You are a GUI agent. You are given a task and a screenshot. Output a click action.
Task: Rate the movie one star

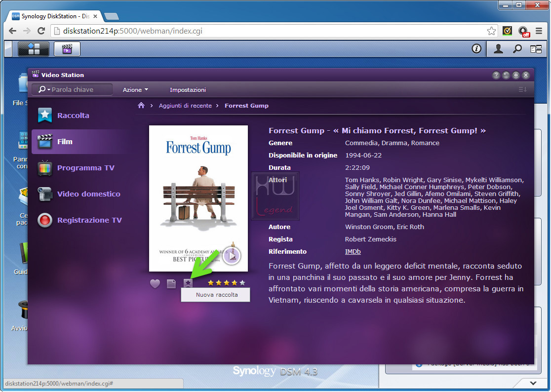pyautogui.click(x=211, y=283)
